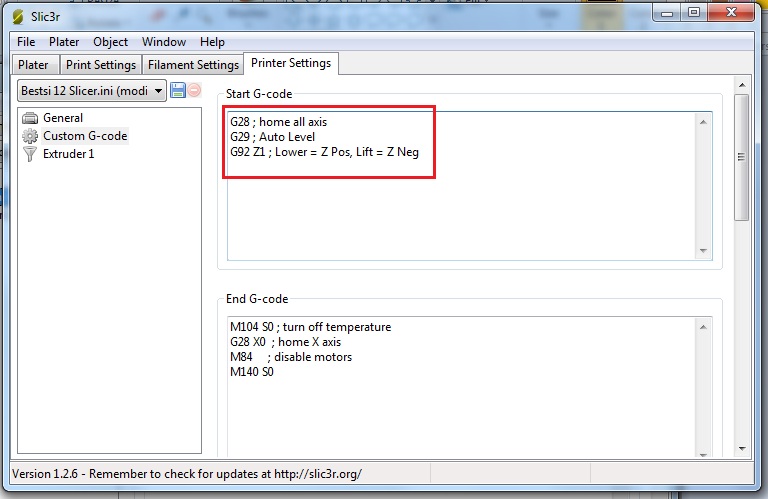The width and height of the screenshot is (768, 499).
Task: Open the Window menu
Action: coord(164,42)
